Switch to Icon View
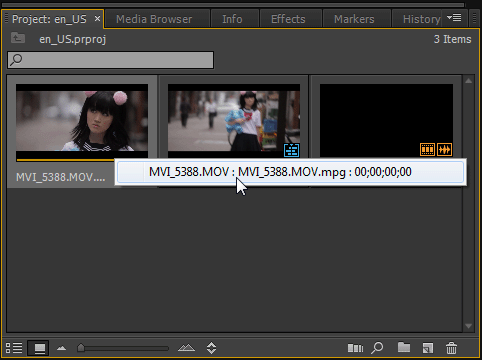The image size is (482, 360). (x=39, y=348)
